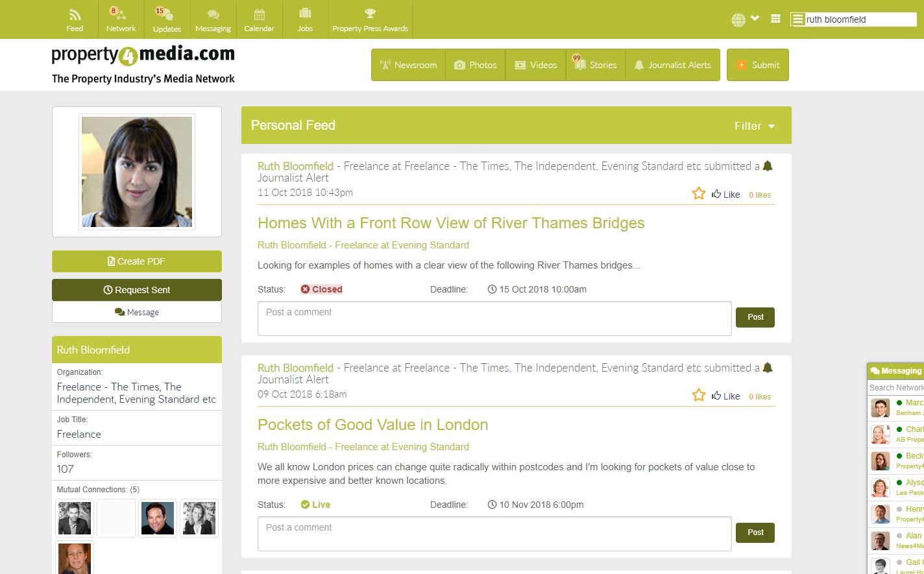Screen dimensions: 924x574
Task: Open the Messaging section
Action: pos(213,19)
